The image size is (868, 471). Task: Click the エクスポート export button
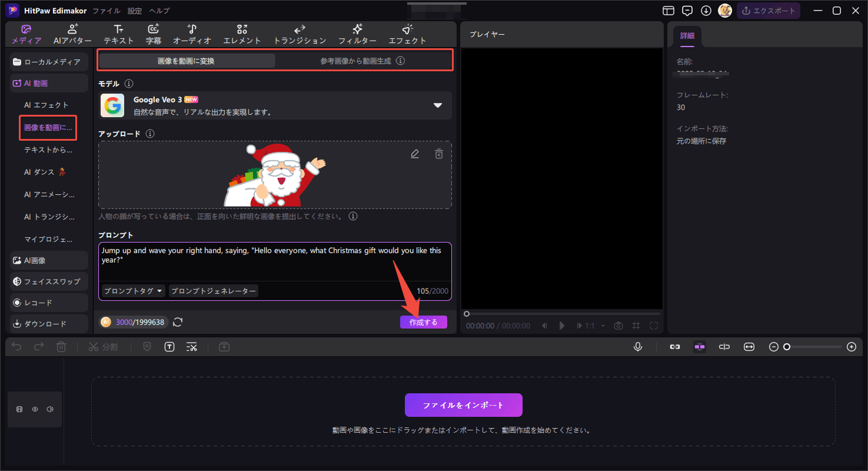[x=768, y=11]
